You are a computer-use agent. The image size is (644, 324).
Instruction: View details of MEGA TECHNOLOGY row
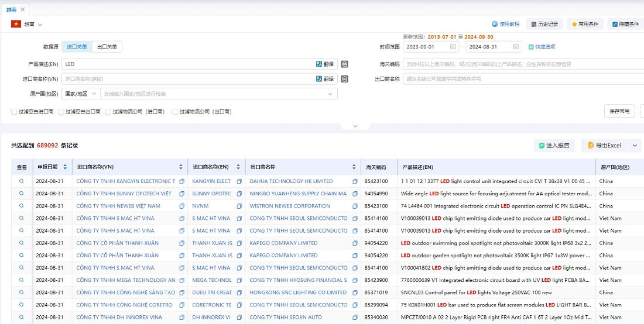tap(21, 280)
